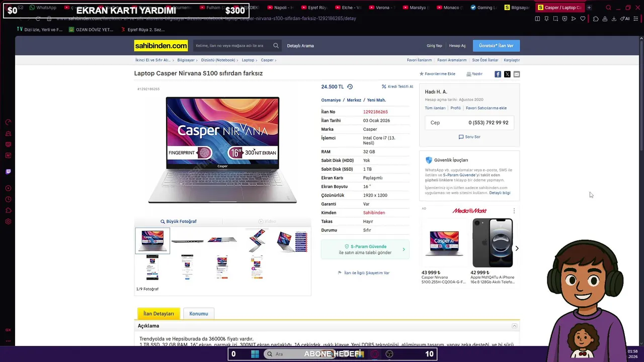Click the tab search magnifier icon
The width and height of the screenshot is (644, 362).
[608, 8]
